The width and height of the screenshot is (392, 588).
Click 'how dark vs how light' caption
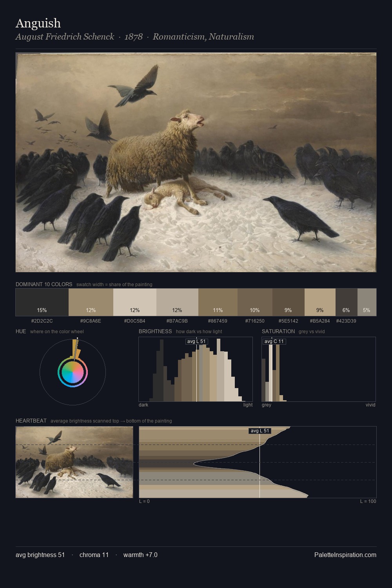pos(199,332)
